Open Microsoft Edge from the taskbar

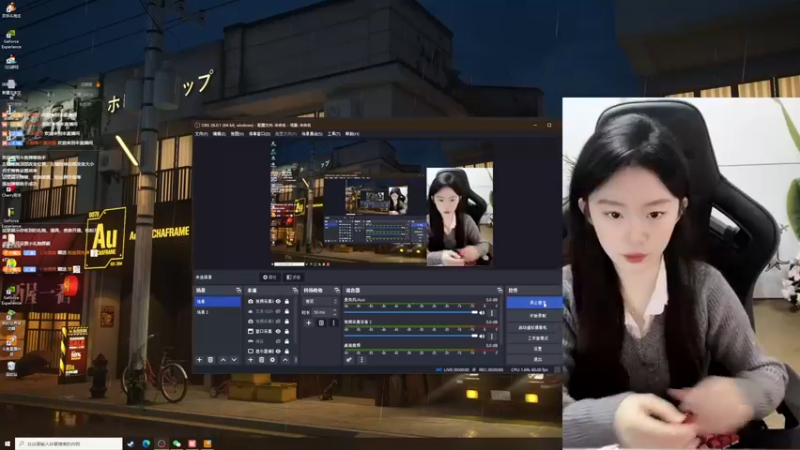[146, 444]
